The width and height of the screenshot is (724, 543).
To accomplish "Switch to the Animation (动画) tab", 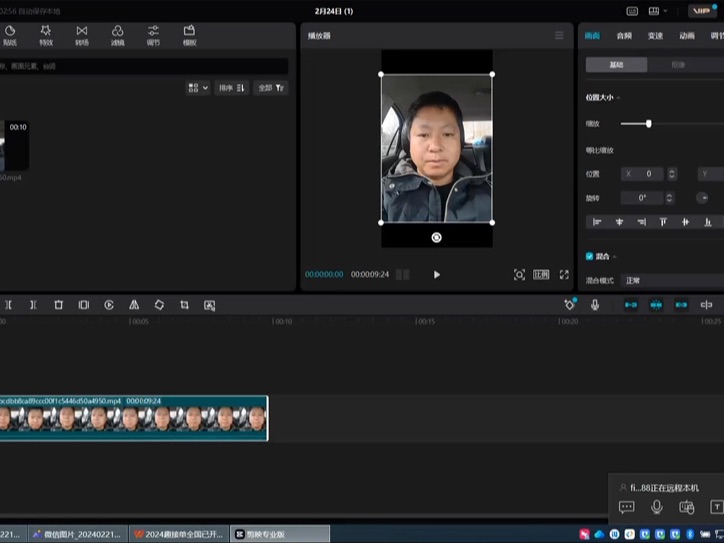I will pyautogui.click(x=687, y=36).
